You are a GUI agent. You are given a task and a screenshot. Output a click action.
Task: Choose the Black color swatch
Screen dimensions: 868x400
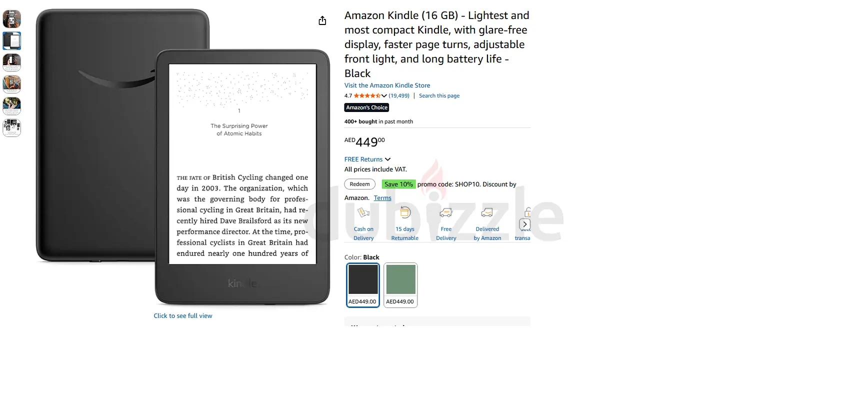[363, 285]
